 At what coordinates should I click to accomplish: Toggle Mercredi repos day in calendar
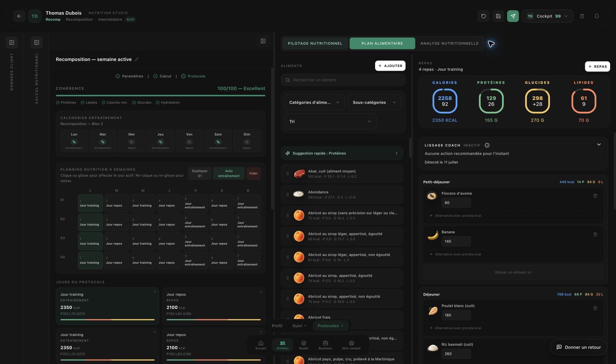(x=132, y=141)
